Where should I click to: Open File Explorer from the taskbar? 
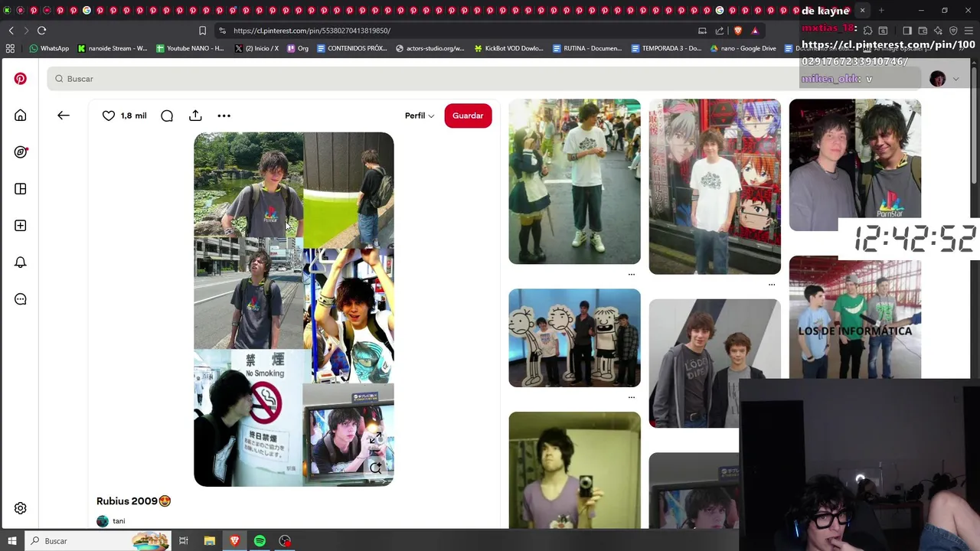[209, 541]
